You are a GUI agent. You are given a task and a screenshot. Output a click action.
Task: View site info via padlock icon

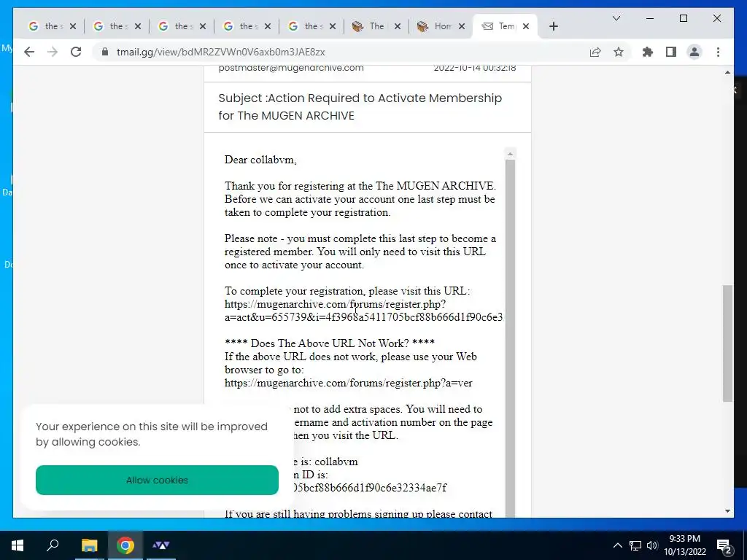[105, 52]
